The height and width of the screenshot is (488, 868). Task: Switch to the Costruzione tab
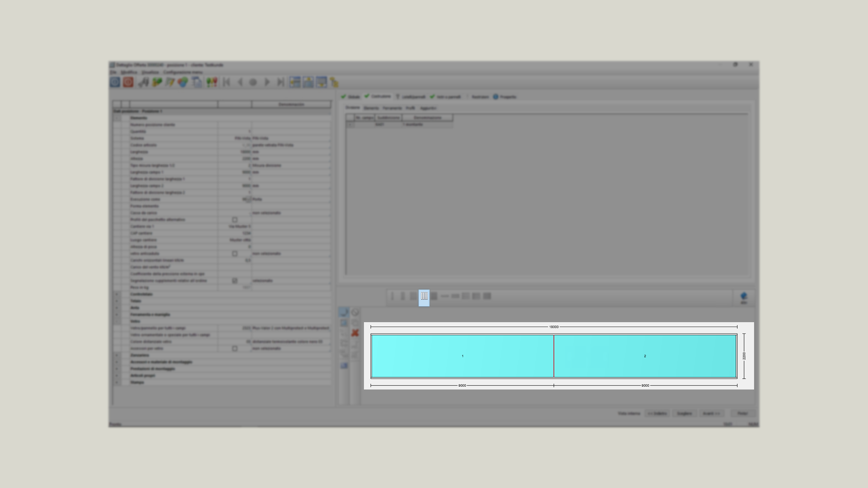(x=377, y=96)
